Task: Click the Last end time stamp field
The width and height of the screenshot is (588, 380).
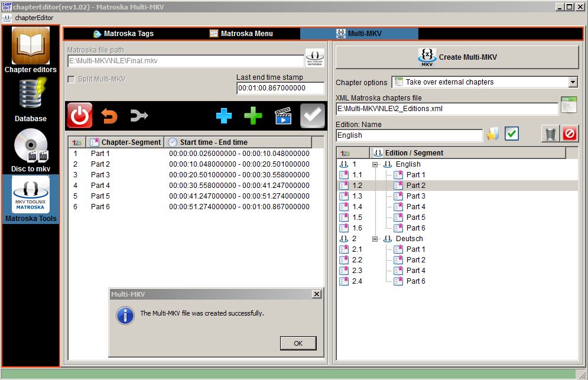Action: 280,88
